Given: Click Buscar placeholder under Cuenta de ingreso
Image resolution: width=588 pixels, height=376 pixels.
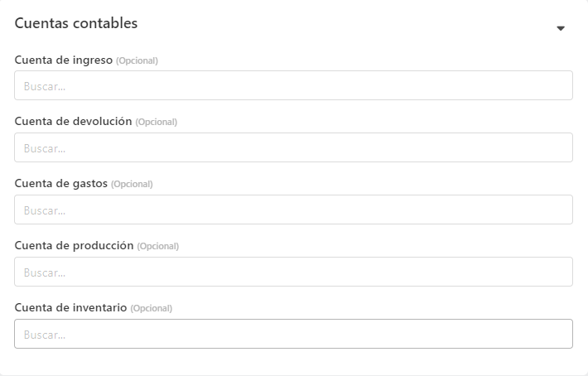Looking at the screenshot, I should point(44,87).
